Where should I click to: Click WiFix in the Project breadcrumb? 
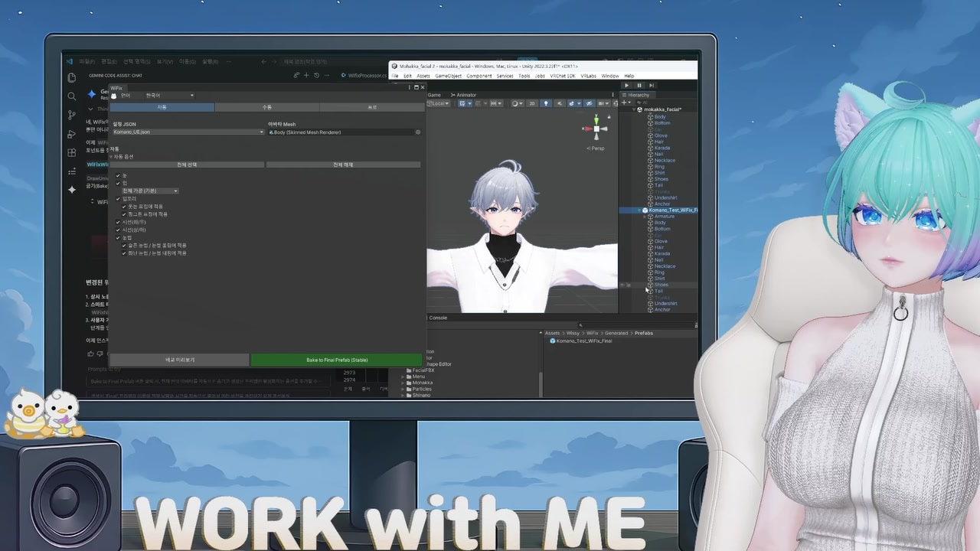[593, 333]
